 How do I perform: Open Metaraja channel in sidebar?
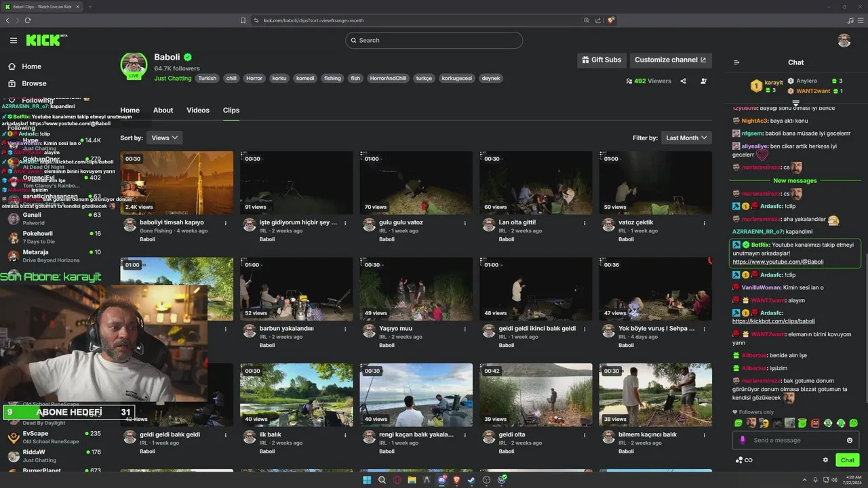coord(54,256)
